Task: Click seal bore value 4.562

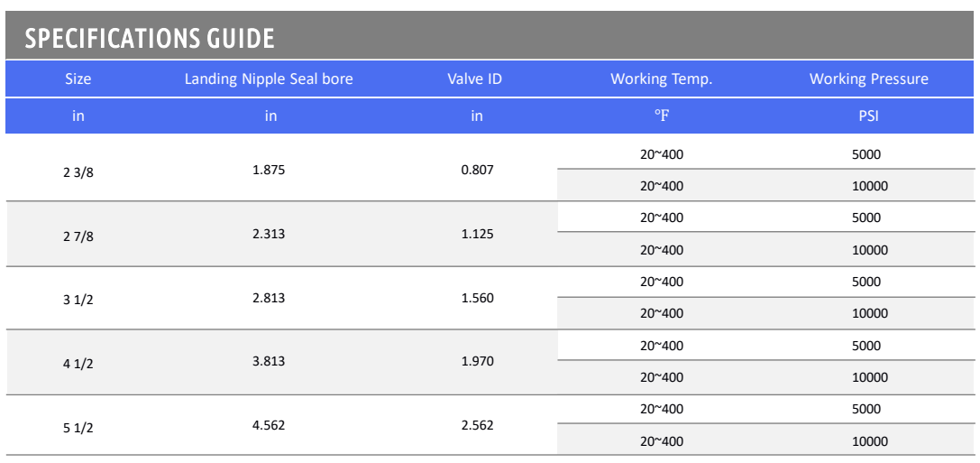Action: [269, 425]
